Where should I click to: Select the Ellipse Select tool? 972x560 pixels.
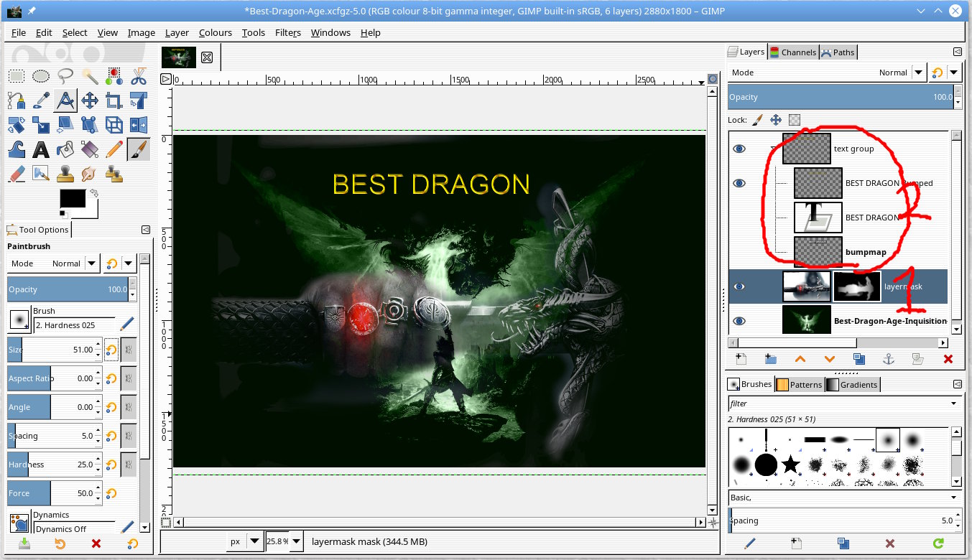click(41, 75)
